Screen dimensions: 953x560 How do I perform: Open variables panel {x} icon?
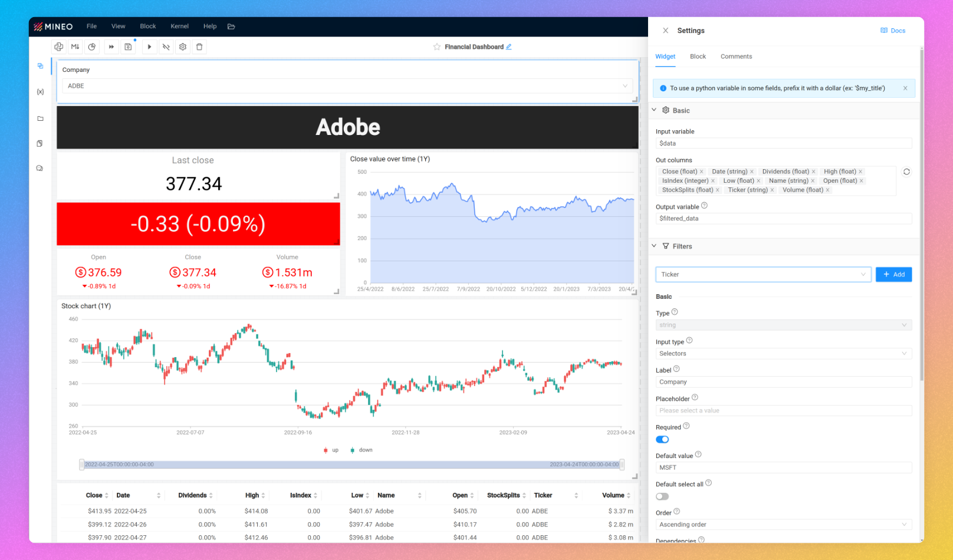[x=40, y=92]
